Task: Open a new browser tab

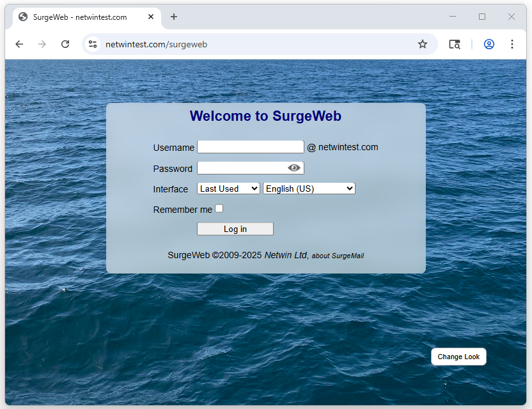Action: pyautogui.click(x=174, y=17)
